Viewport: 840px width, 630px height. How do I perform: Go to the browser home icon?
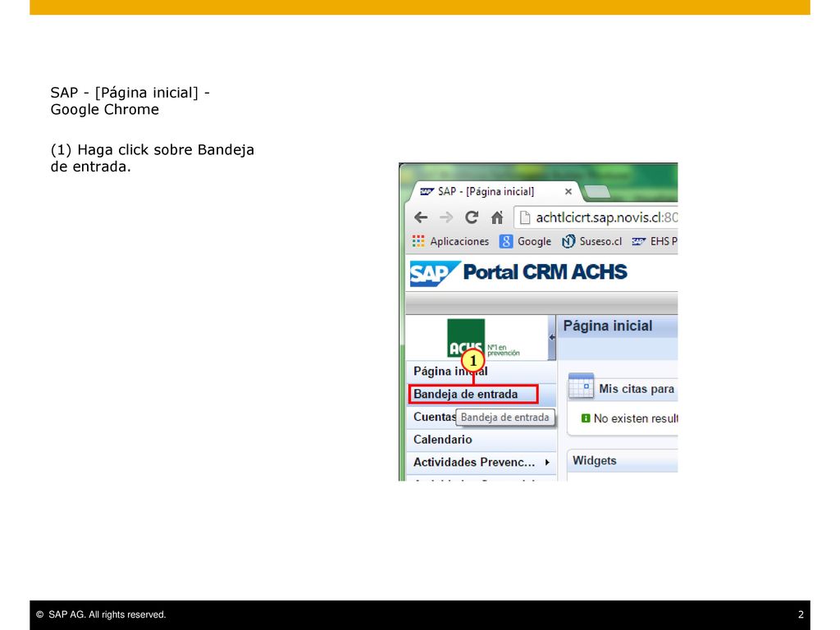click(497, 217)
